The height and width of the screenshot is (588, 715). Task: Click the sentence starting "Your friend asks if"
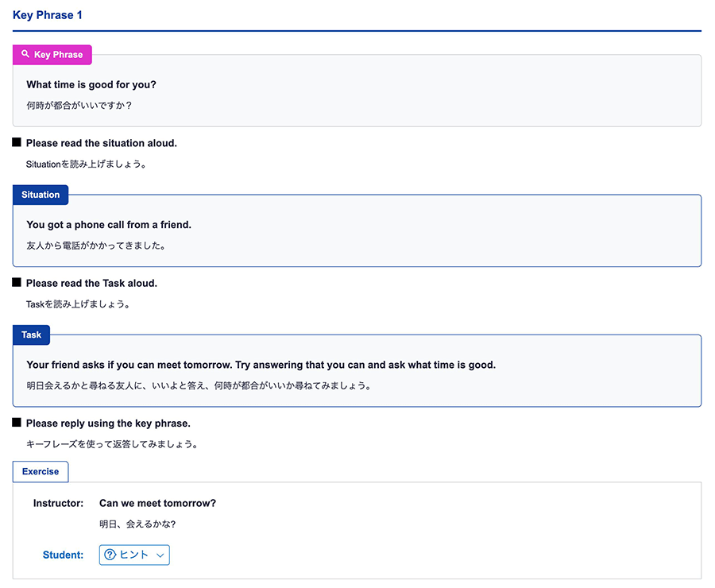pyautogui.click(x=261, y=365)
